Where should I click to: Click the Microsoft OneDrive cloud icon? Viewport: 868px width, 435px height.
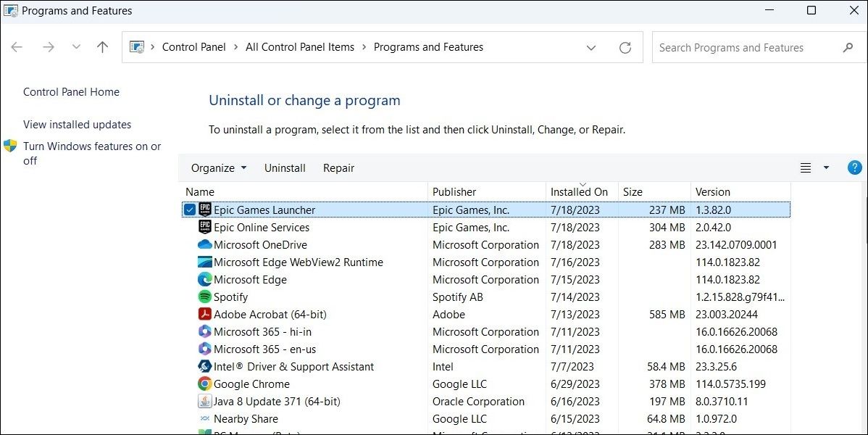pos(206,244)
